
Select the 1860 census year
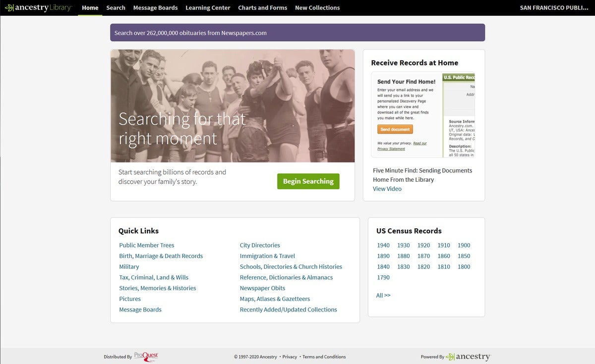click(x=444, y=256)
